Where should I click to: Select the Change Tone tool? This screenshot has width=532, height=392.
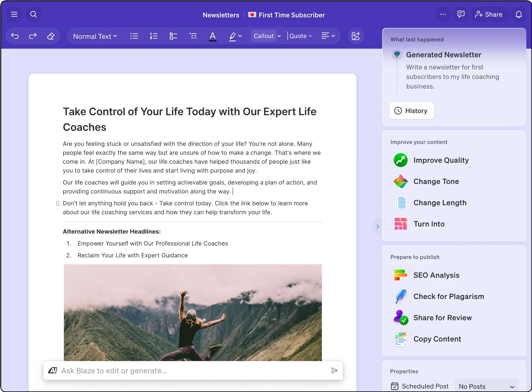coord(436,181)
